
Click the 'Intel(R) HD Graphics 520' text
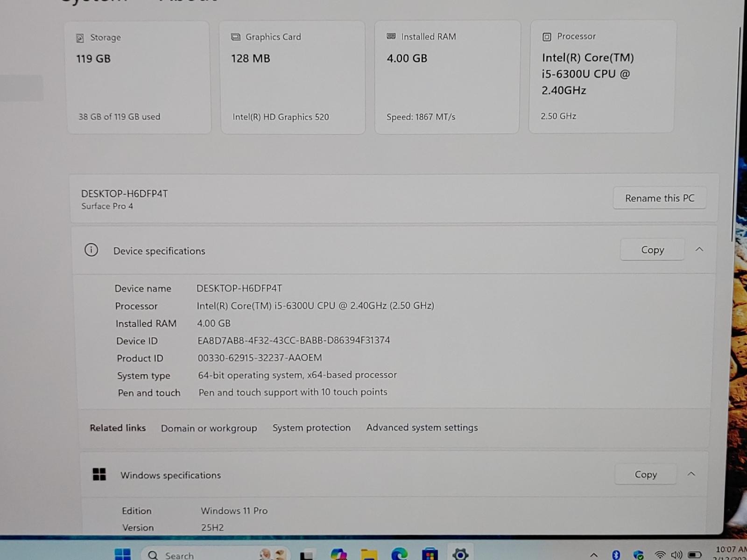[x=281, y=117]
